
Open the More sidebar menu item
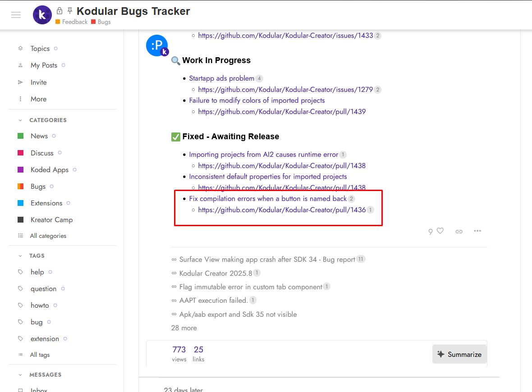(x=38, y=99)
